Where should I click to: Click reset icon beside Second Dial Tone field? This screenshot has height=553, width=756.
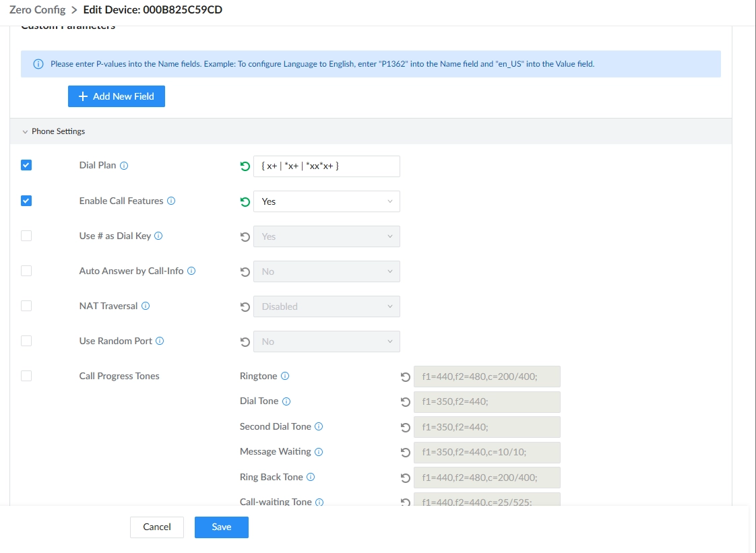coord(406,427)
